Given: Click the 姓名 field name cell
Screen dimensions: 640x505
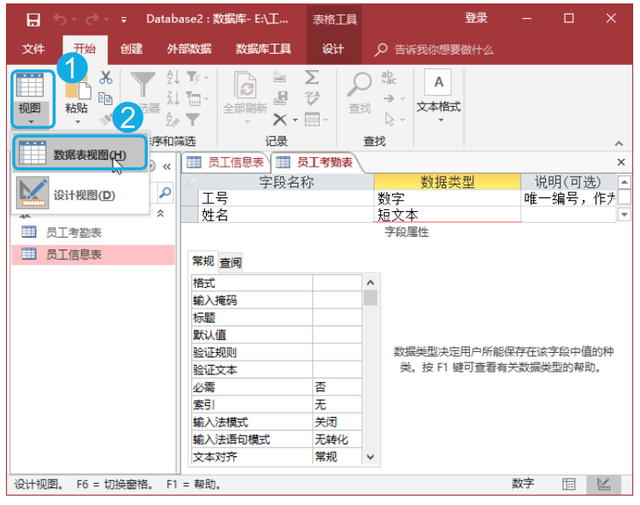Looking at the screenshot, I should [286, 214].
